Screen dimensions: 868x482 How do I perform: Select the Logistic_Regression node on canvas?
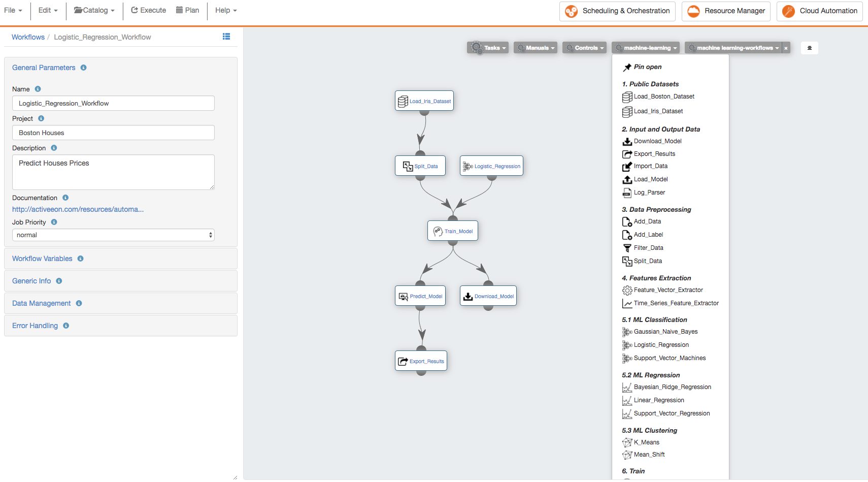(491, 166)
